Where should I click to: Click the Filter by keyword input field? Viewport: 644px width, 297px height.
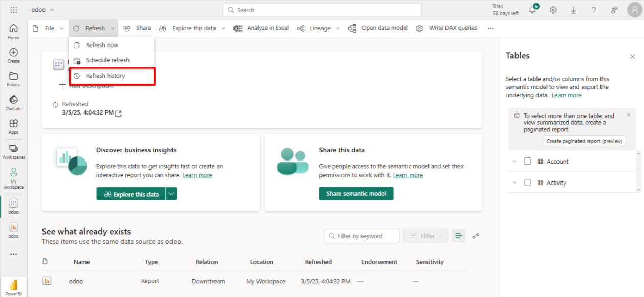[362, 236]
